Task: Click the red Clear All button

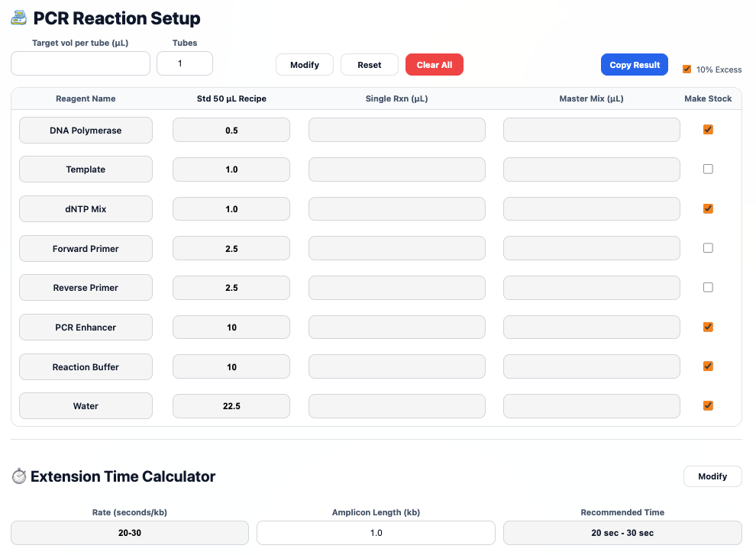Action: pos(434,65)
